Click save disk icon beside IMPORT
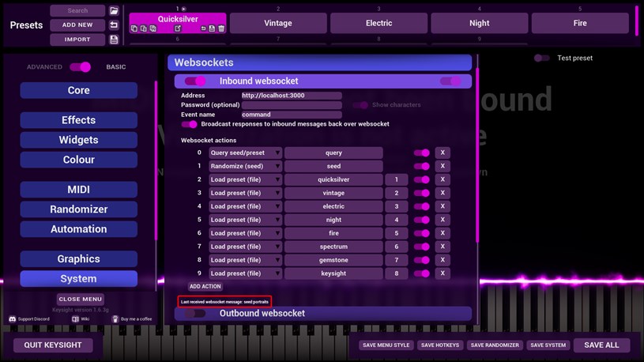Viewport: 644px width, 362px height. click(114, 40)
